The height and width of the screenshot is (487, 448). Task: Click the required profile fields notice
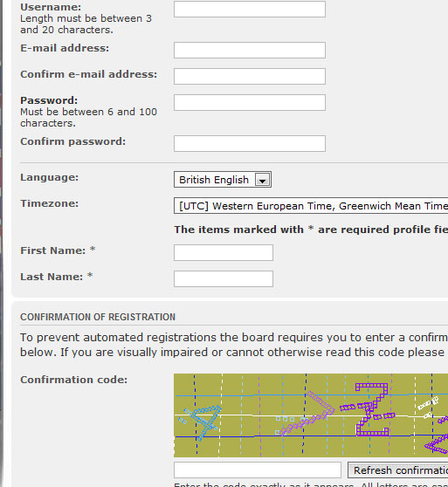pyautogui.click(x=311, y=230)
